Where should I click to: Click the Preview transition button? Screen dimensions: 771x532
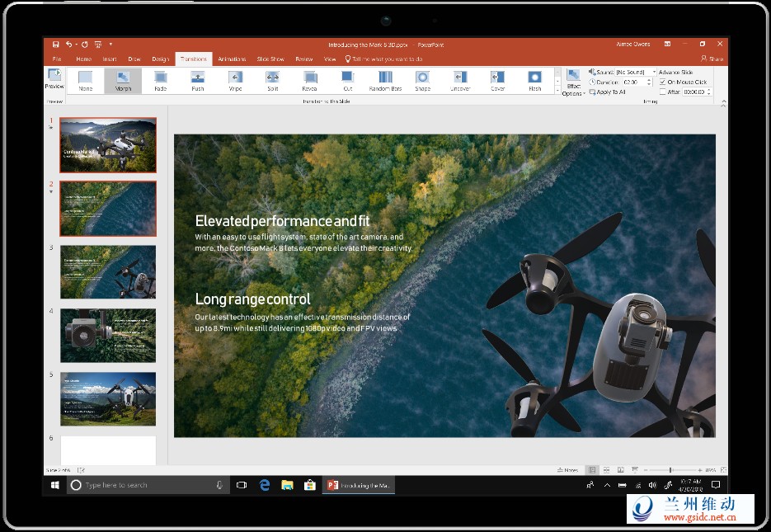pos(54,79)
